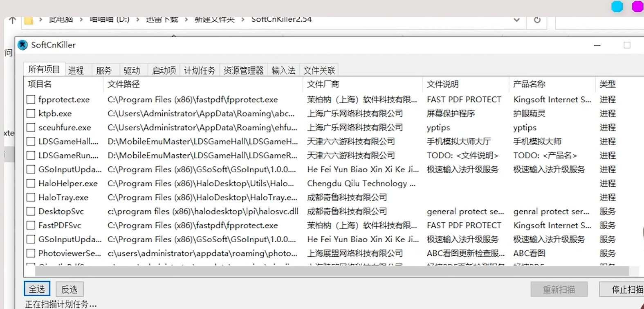Screen dimensions: 644x309
Task: Click the refresh icon in Explorer address bar
Action: coord(537,20)
